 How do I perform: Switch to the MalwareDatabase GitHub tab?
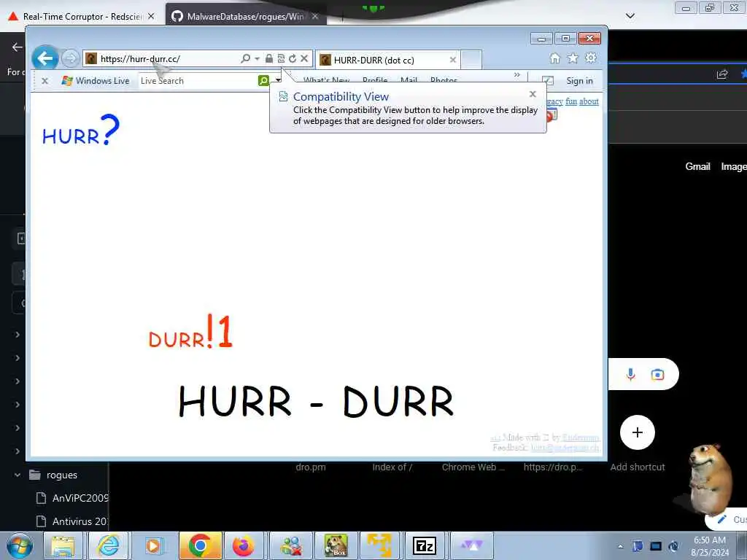[245, 17]
